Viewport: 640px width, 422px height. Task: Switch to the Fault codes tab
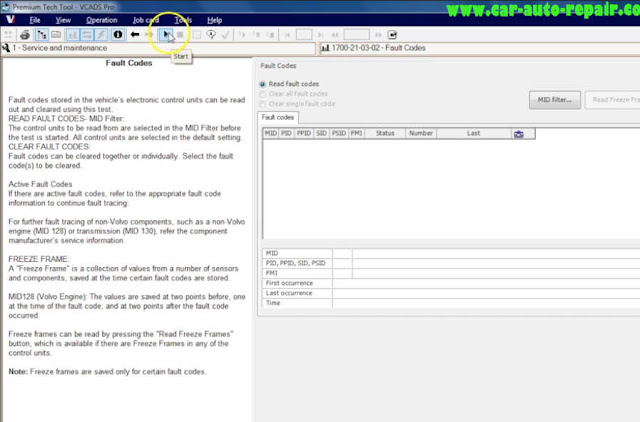tap(278, 118)
